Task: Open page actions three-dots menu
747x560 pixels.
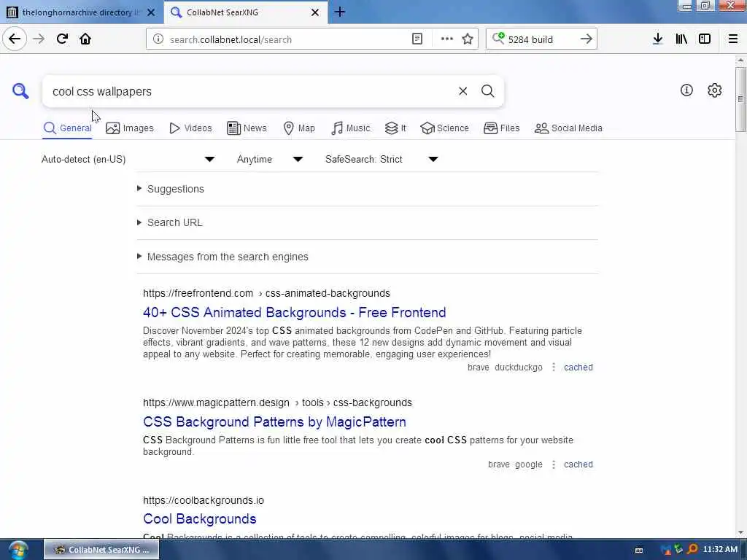Action: [x=447, y=39]
